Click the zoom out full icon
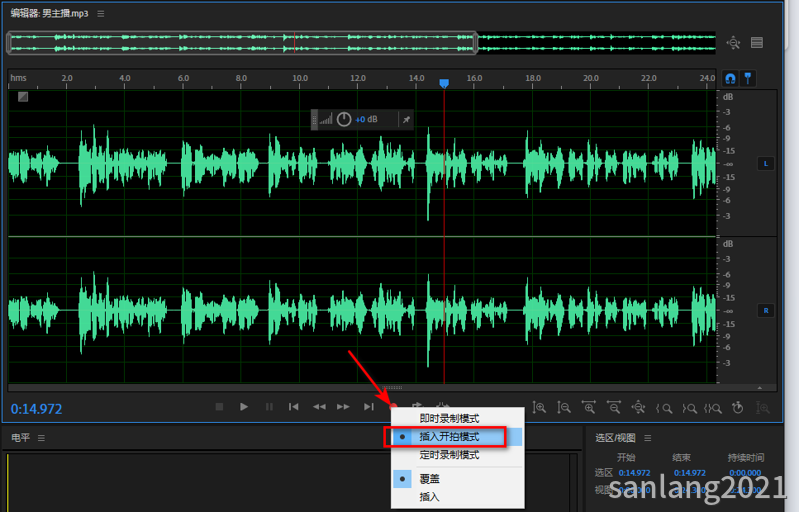 638,408
